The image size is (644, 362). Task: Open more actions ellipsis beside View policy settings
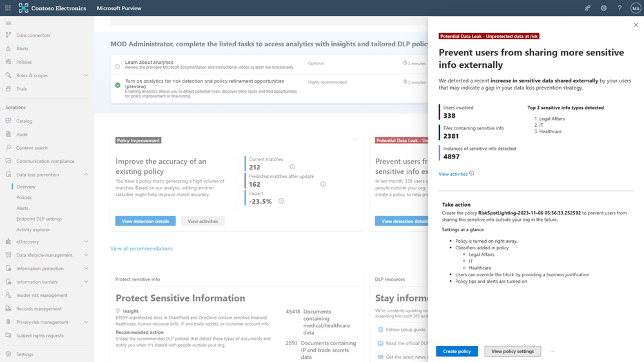[x=552, y=351]
